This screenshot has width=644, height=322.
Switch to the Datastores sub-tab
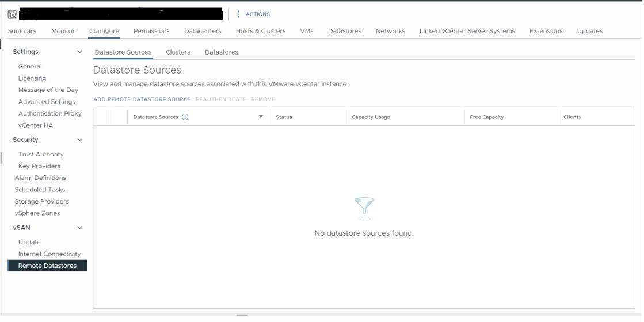click(222, 52)
